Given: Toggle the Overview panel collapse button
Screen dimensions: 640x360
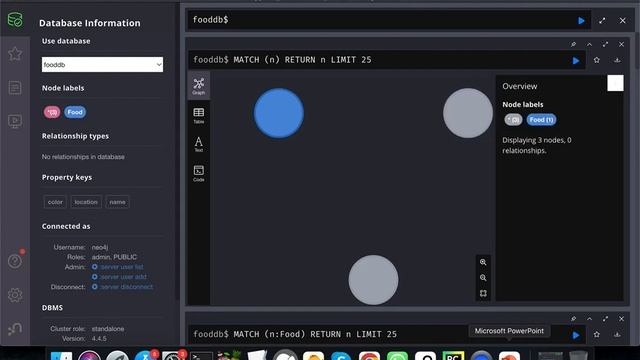Looking at the screenshot, I should click(615, 83).
